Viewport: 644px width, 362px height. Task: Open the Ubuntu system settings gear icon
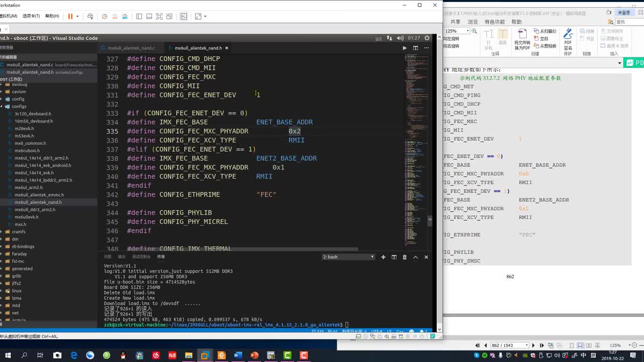click(x=427, y=38)
